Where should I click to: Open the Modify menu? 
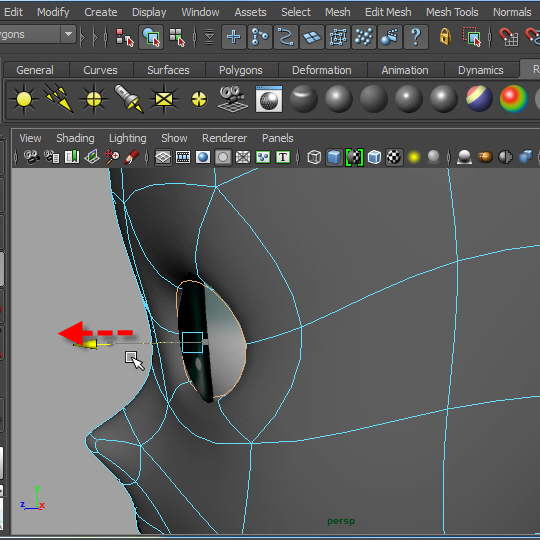[53, 12]
